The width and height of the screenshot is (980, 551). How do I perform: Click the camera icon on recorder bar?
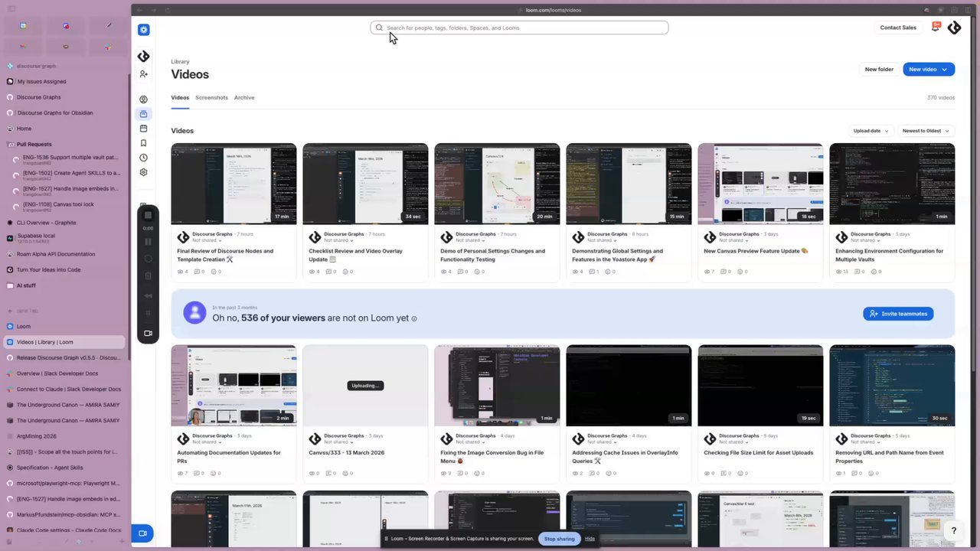149,333
